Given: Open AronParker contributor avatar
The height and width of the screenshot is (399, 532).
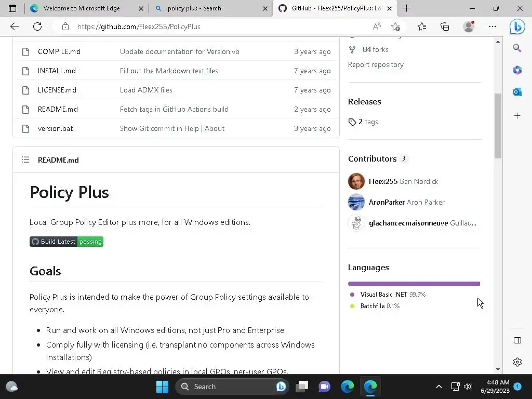Looking at the screenshot, I should (356, 202).
